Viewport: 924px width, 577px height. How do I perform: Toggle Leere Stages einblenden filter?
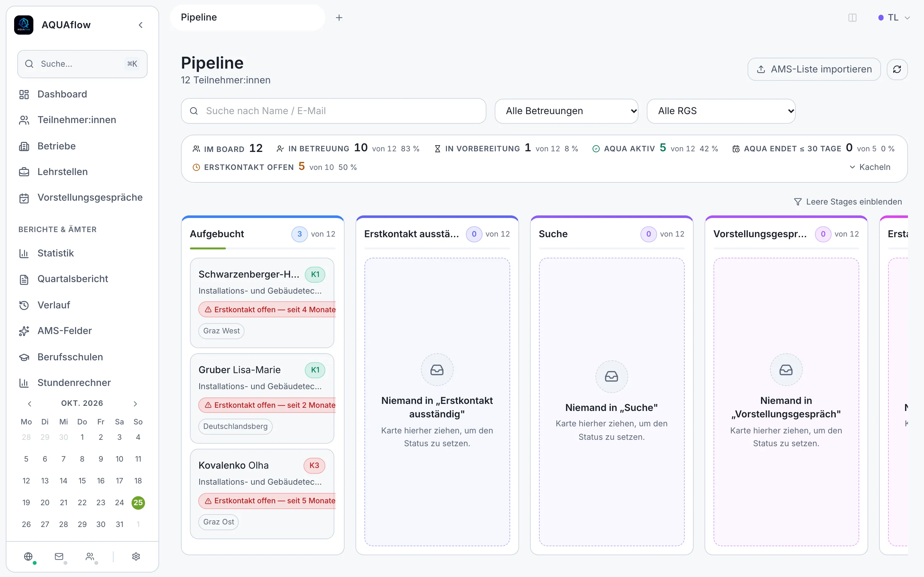pyautogui.click(x=848, y=202)
